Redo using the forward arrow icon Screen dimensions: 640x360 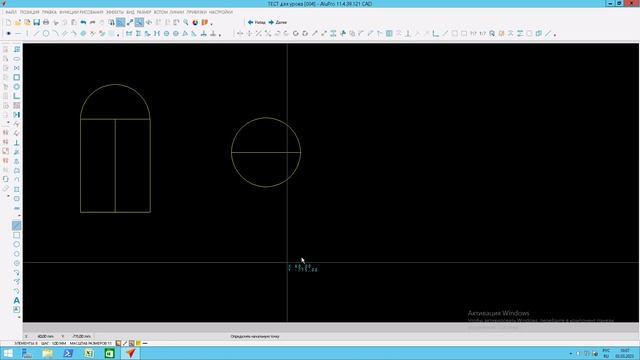[93, 22]
